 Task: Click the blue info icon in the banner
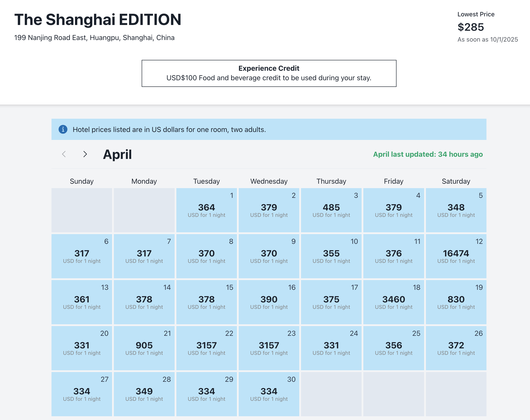[x=63, y=129]
